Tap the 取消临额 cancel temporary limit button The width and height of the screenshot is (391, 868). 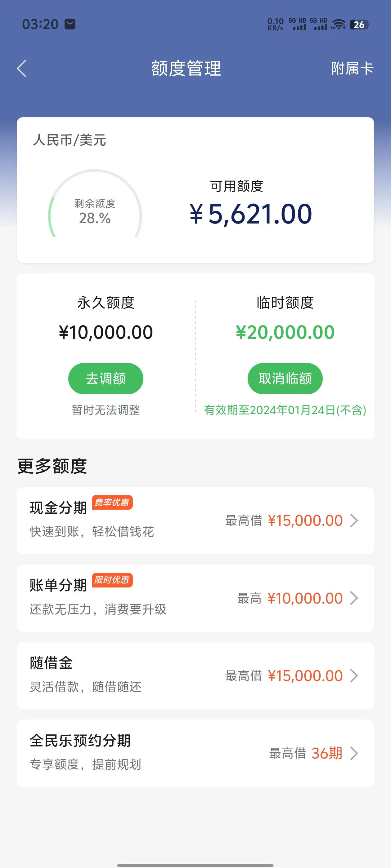[285, 379]
